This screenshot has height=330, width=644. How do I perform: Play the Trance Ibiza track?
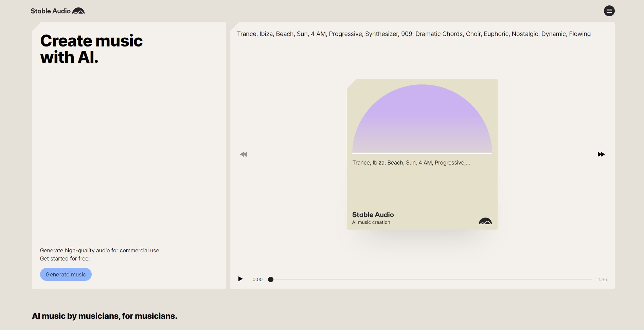tap(240, 279)
